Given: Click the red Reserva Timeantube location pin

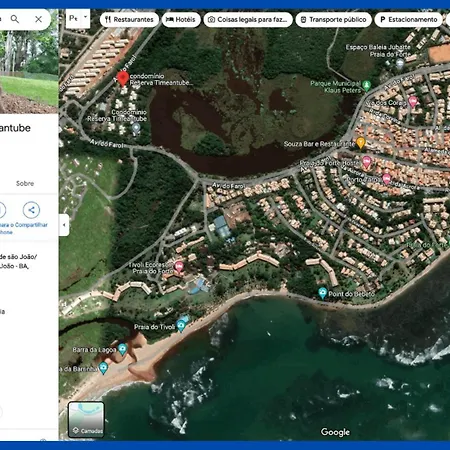Looking at the screenshot, I should pos(123,79).
